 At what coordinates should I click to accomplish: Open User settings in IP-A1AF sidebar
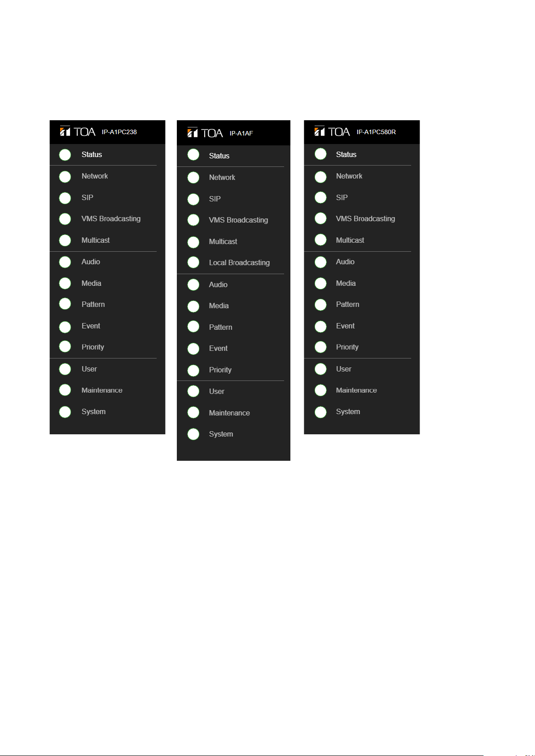216,391
